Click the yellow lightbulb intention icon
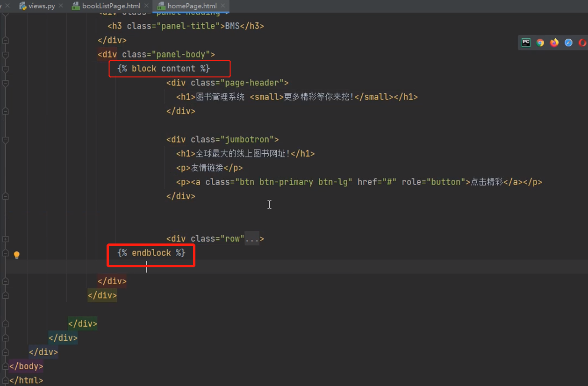 16,255
